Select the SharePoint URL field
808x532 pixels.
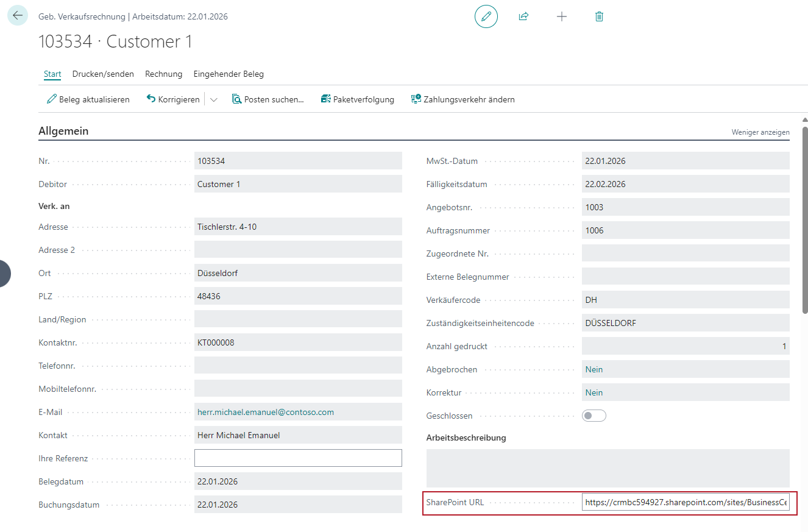[x=687, y=503]
